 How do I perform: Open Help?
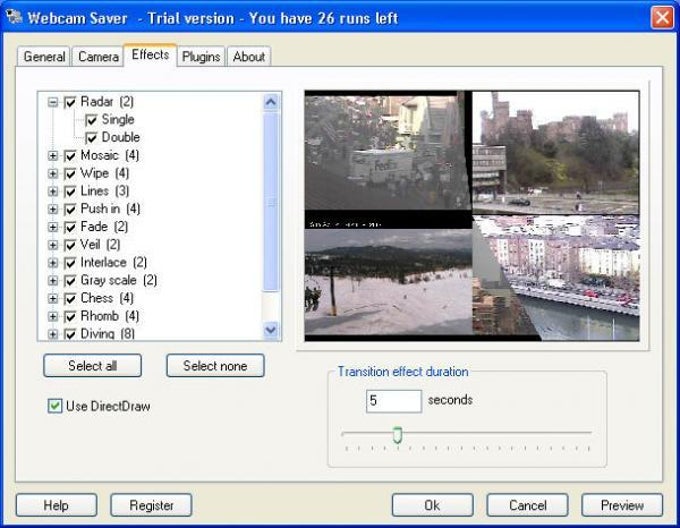coord(56,505)
